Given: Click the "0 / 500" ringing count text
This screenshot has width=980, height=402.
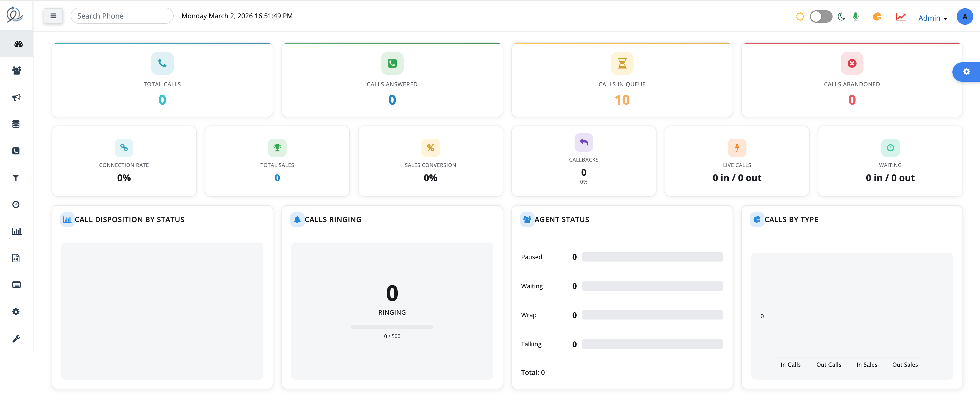Looking at the screenshot, I should click(x=392, y=336).
